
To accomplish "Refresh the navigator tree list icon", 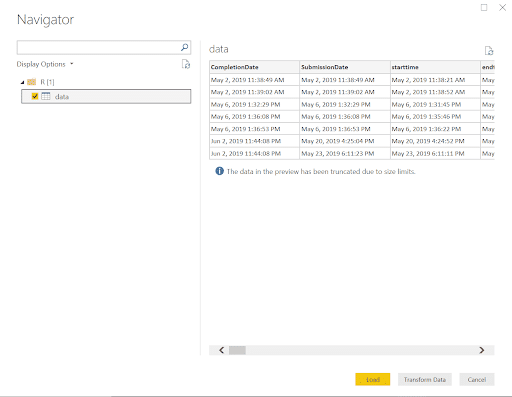I will [x=186, y=64].
